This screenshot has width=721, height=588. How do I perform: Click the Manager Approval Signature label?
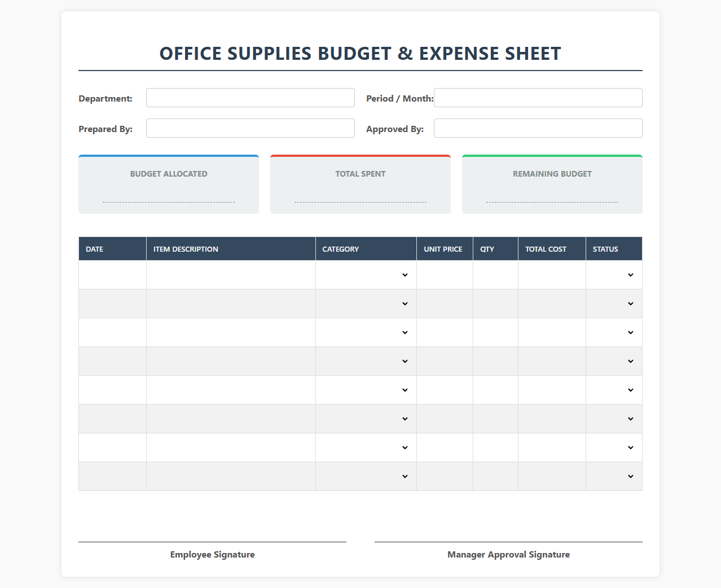[509, 555]
